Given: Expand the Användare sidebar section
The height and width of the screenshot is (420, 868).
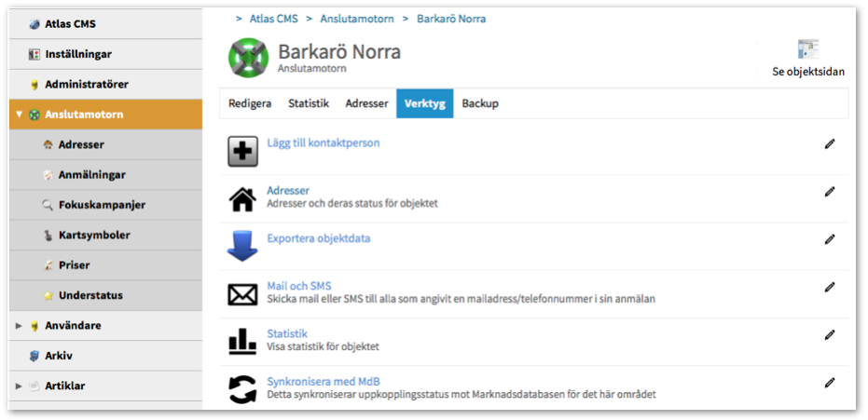Looking at the screenshot, I should (x=19, y=326).
